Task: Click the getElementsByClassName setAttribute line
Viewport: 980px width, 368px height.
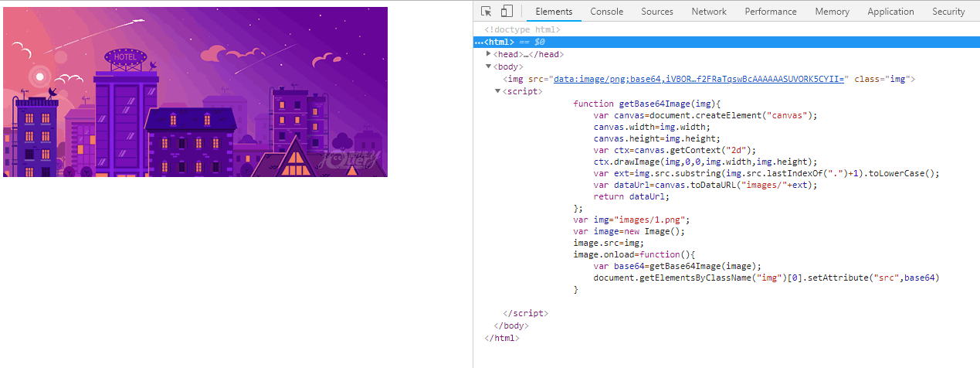Action: click(766, 278)
